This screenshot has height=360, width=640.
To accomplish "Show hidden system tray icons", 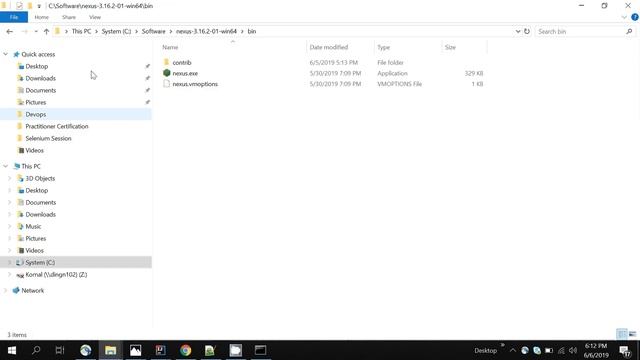I will point(513,351).
